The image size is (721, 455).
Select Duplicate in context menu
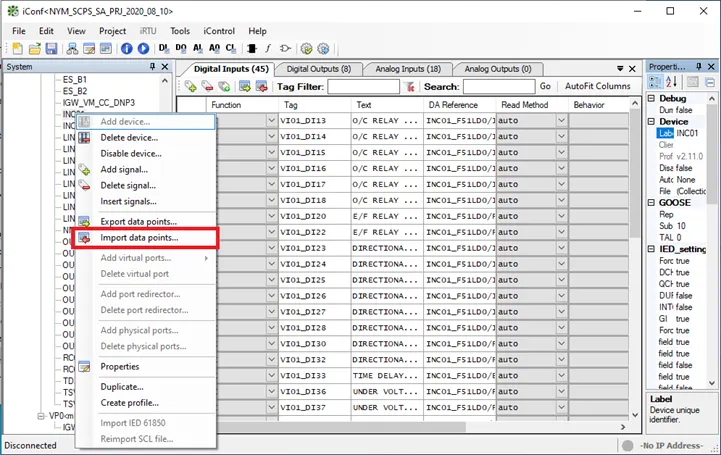click(x=146, y=387)
